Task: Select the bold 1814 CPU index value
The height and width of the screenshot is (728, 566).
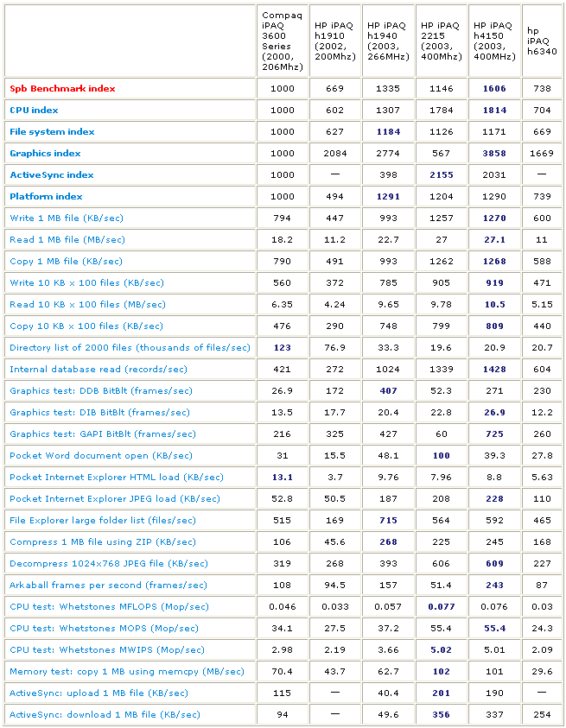Action: [494, 110]
